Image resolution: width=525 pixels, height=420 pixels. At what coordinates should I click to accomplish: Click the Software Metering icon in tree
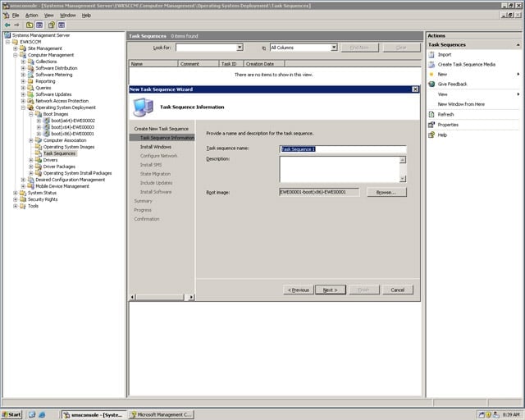click(31, 75)
